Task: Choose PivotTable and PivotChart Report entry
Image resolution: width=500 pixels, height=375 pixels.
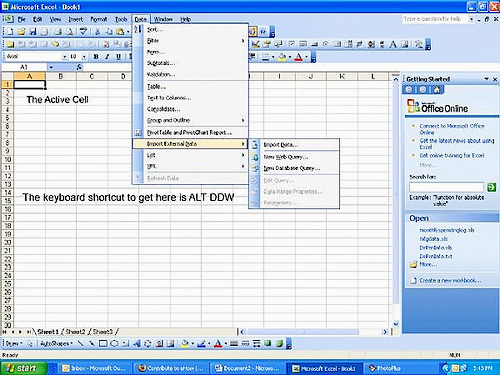Action: (x=191, y=132)
